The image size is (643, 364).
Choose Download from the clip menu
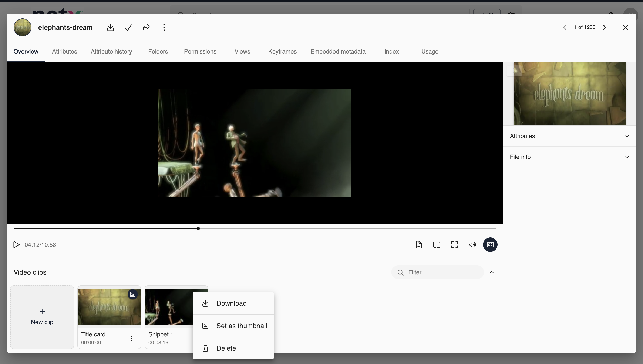[233, 303]
